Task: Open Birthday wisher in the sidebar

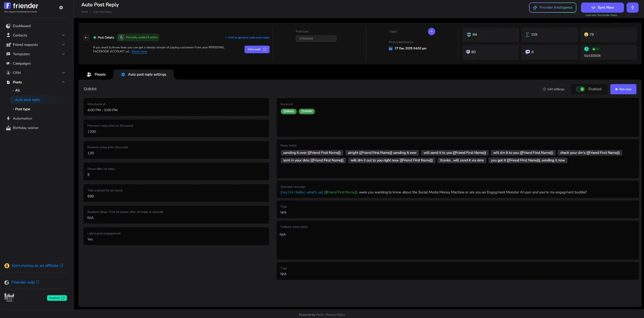Action: pos(25,128)
